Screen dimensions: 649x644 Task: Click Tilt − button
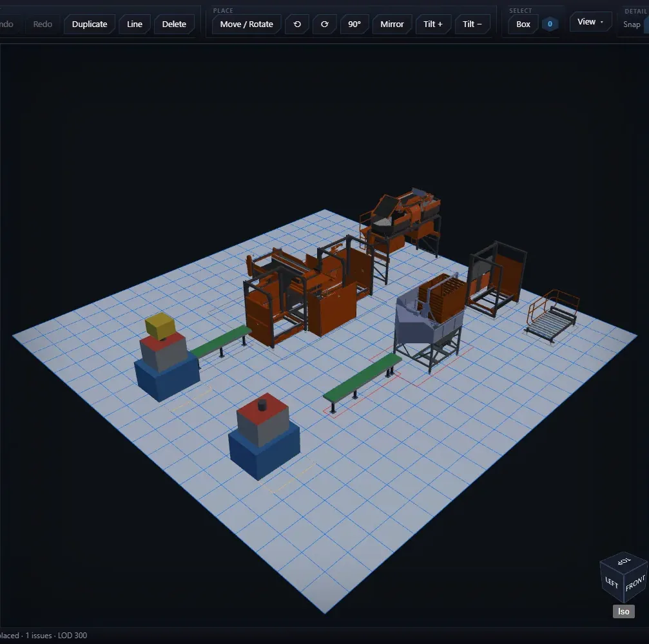point(472,24)
